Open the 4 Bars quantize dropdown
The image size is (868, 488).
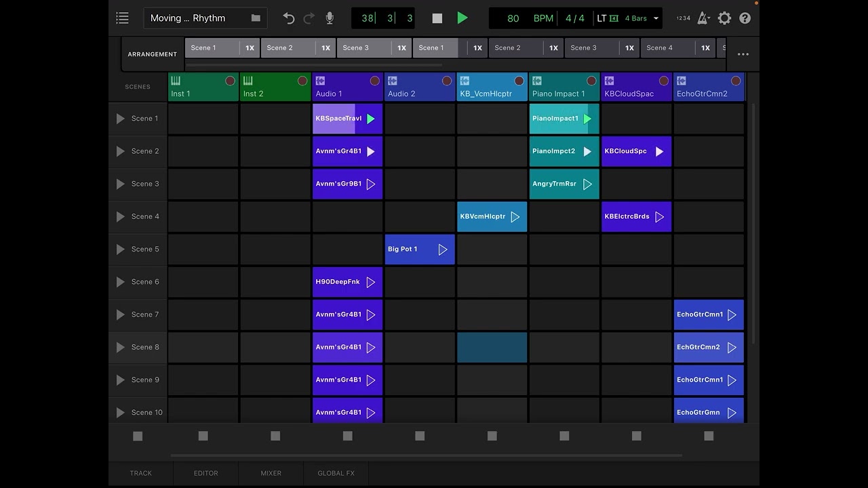tap(642, 18)
